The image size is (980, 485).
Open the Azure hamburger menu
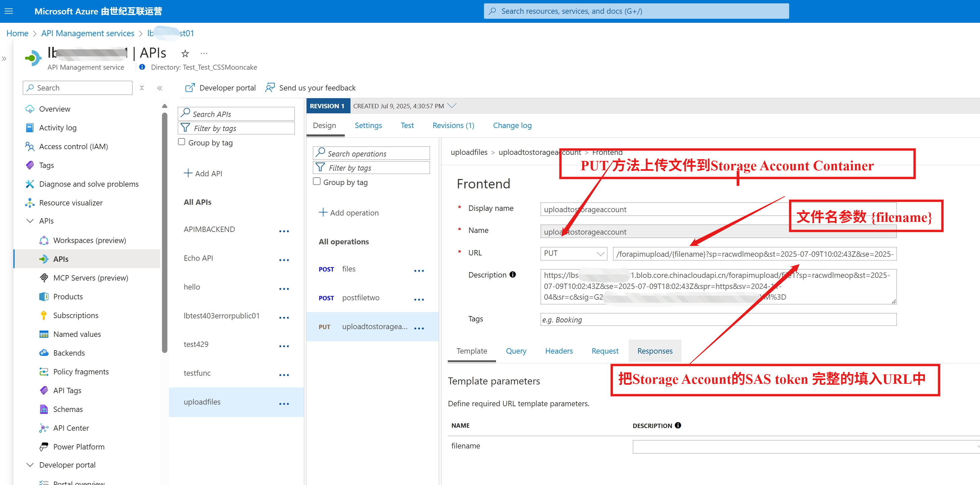9,11
